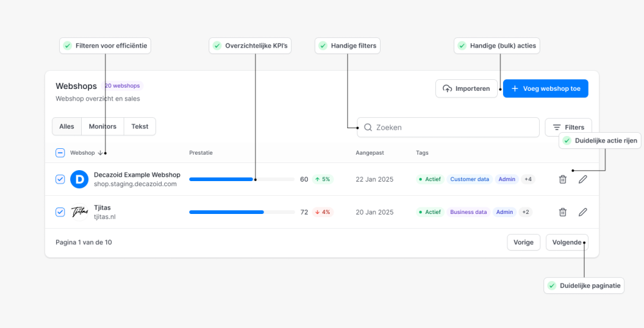Delete the Tjitas webshop row
644x328 pixels.
pyautogui.click(x=562, y=212)
